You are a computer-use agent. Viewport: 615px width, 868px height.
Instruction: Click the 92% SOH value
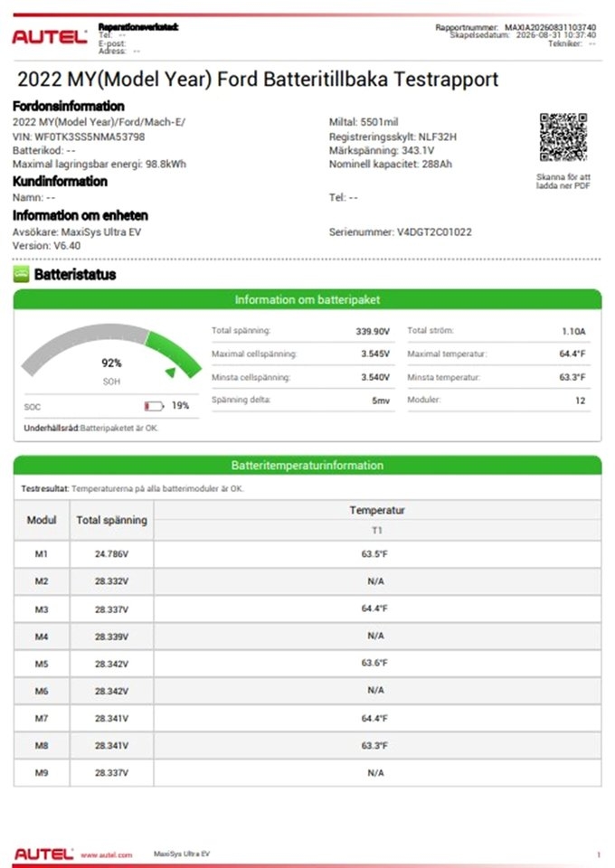tap(111, 363)
